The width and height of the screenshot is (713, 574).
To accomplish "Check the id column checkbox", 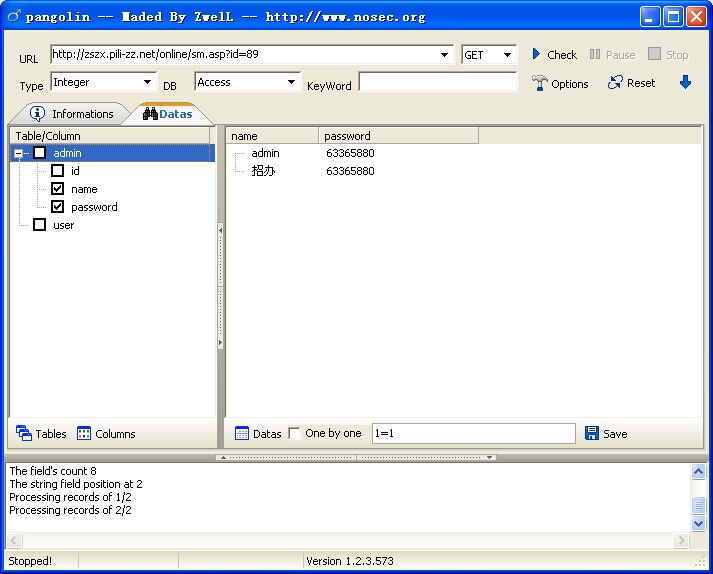I will point(57,171).
